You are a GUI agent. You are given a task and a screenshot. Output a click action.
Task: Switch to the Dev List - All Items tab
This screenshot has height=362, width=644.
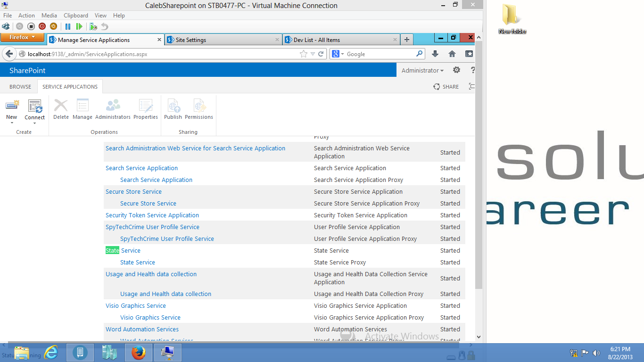(x=341, y=40)
